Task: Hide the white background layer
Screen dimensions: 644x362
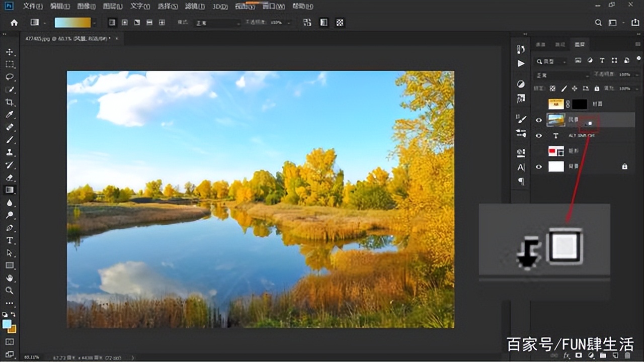Action: coord(539,166)
